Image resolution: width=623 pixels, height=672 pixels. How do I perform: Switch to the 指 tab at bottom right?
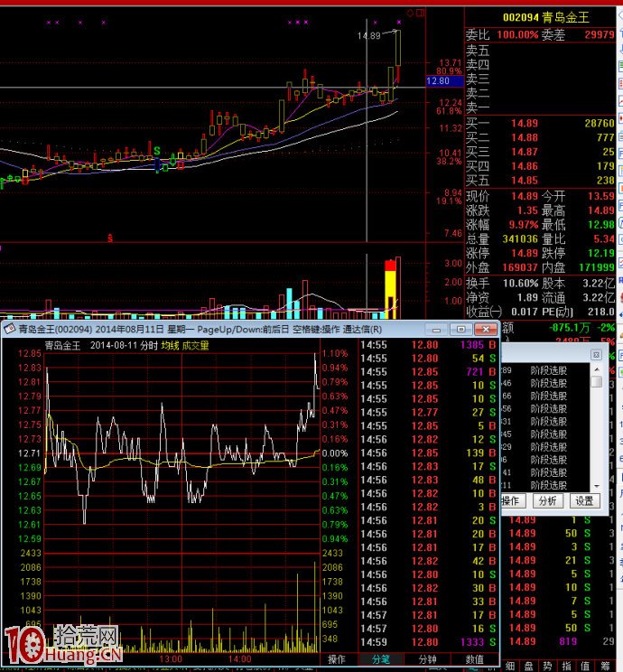(566, 666)
